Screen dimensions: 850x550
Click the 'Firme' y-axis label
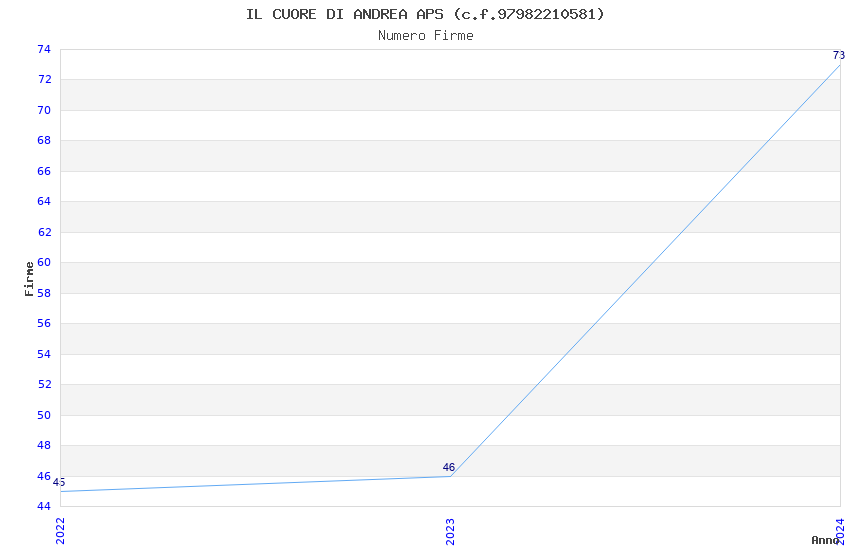click(x=29, y=279)
